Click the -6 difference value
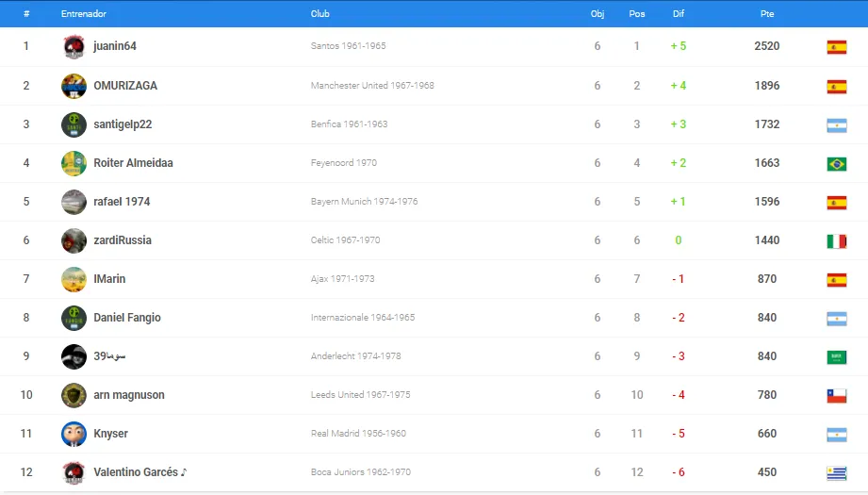 click(679, 472)
